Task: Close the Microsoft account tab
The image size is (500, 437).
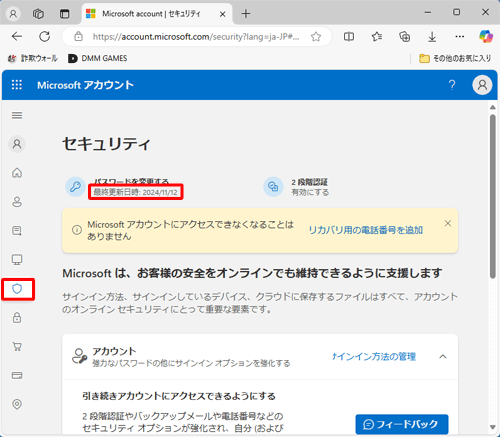Action: [x=223, y=14]
